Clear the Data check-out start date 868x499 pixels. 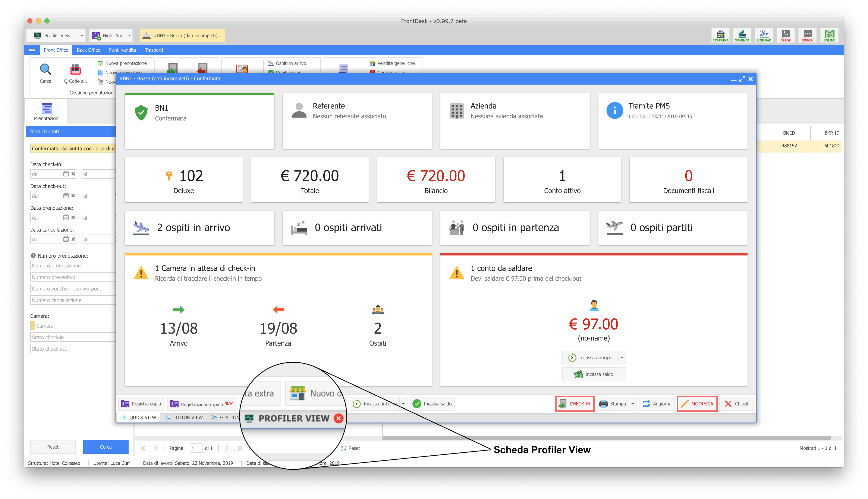(x=73, y=196)
